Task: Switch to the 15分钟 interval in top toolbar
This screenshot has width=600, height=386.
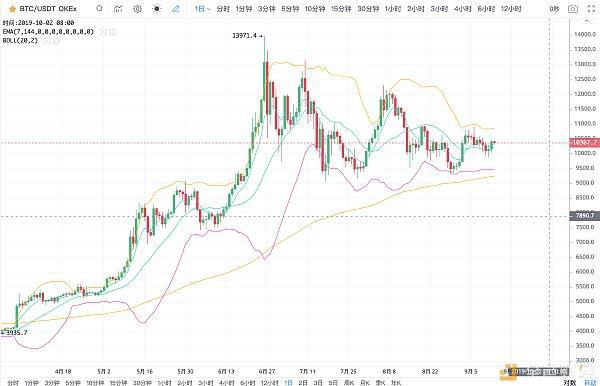Action: pyautogui.click(x=341, y=8)
